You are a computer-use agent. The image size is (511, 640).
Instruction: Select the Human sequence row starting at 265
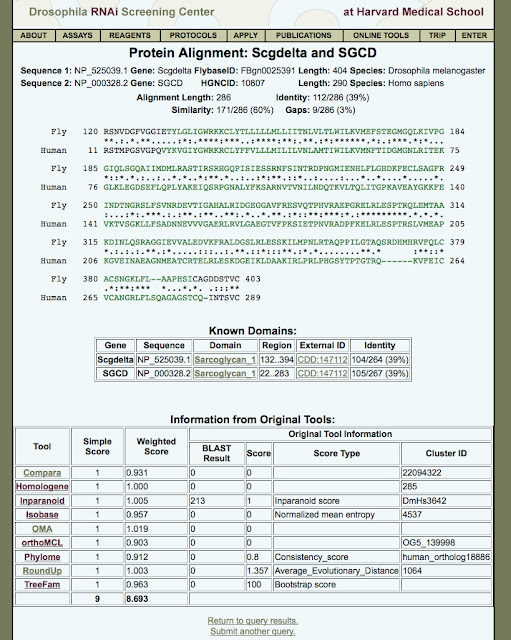(151, 298)
